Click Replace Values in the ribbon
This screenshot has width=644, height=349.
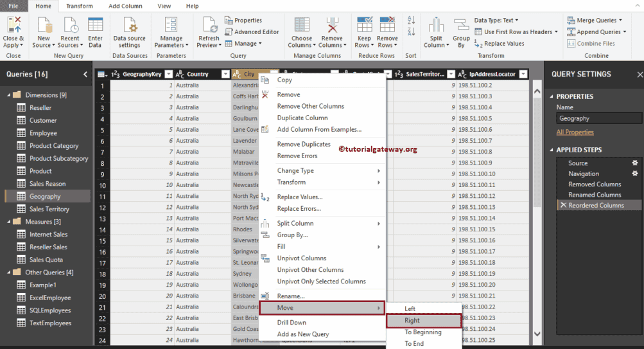(x=500, y=44)
